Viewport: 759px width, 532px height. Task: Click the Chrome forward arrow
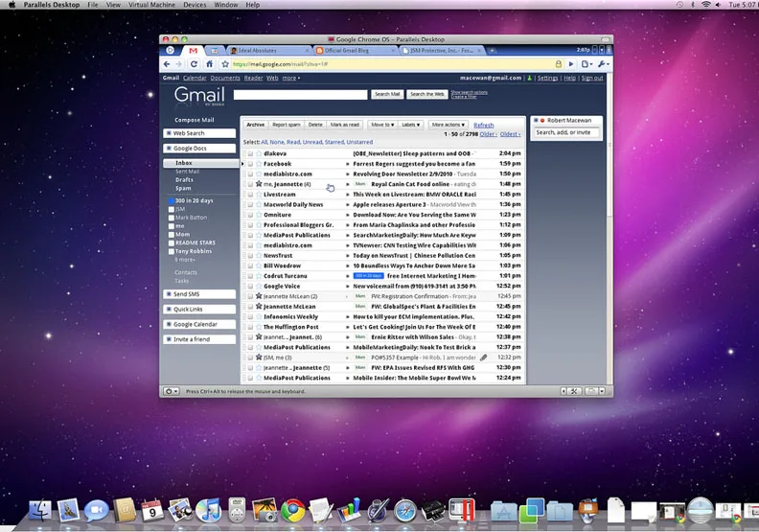click(178, 64)
